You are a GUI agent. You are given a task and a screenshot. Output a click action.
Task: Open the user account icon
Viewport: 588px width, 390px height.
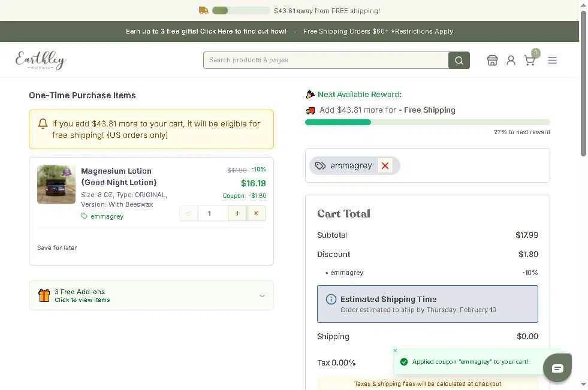pyautogui.click(x=511, y=61)
